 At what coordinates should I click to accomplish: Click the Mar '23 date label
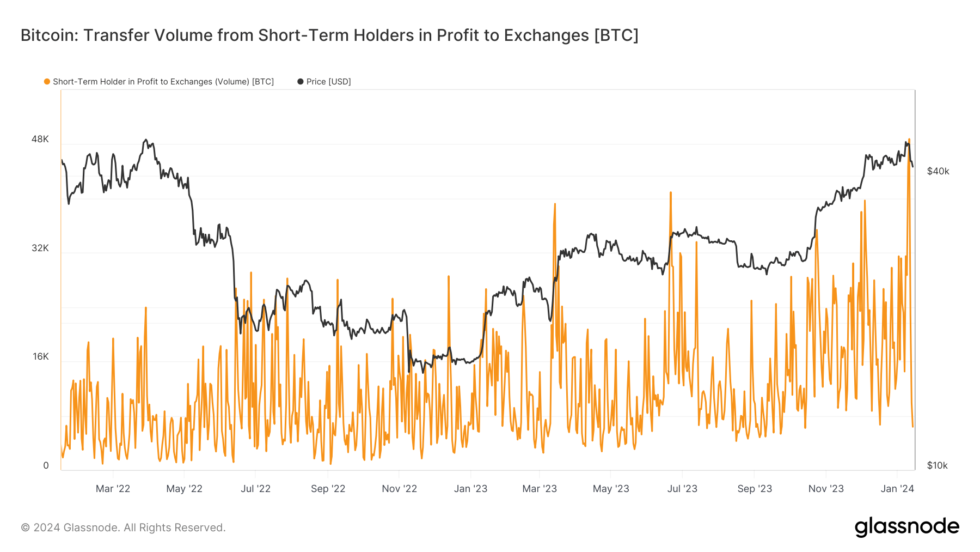coord(540,489)
